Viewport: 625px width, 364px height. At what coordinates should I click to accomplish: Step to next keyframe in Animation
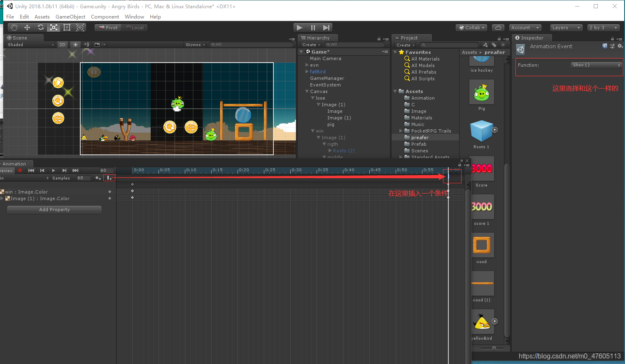64,170
